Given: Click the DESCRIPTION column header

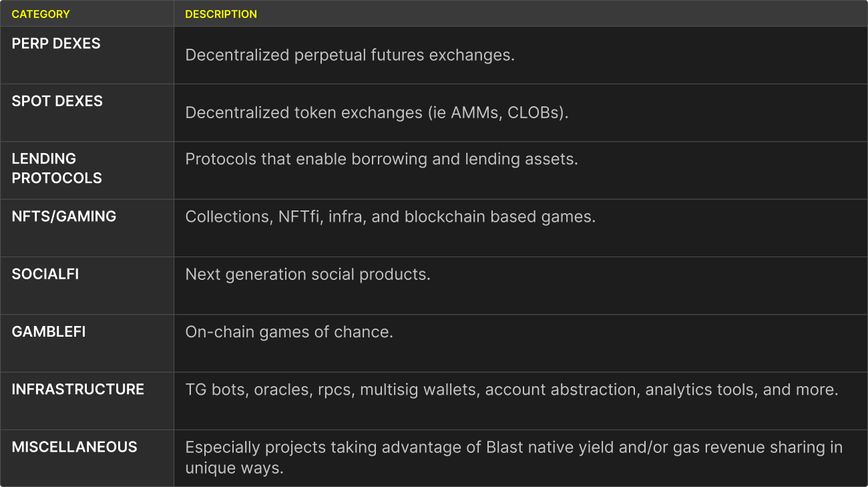Looking at the screenshot, I should tap(221, 14).
